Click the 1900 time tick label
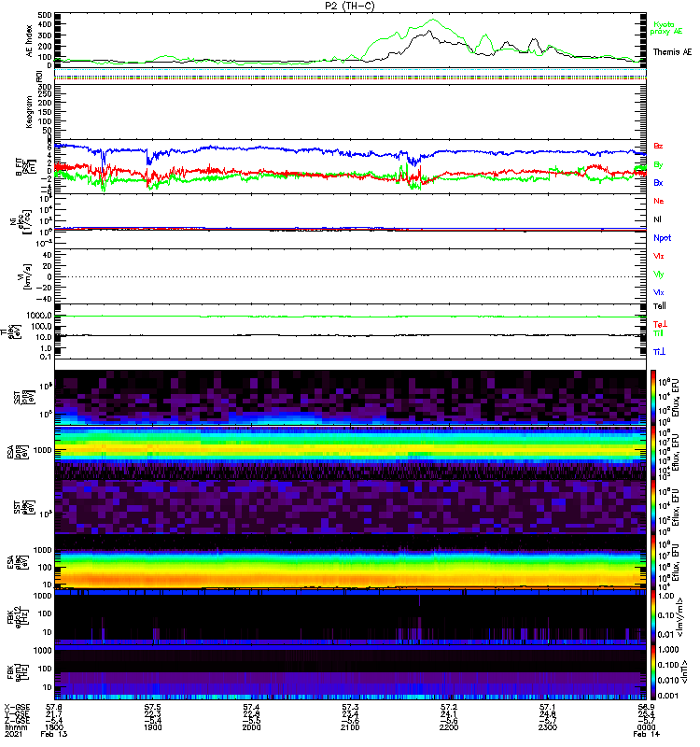 click(152, 727)
